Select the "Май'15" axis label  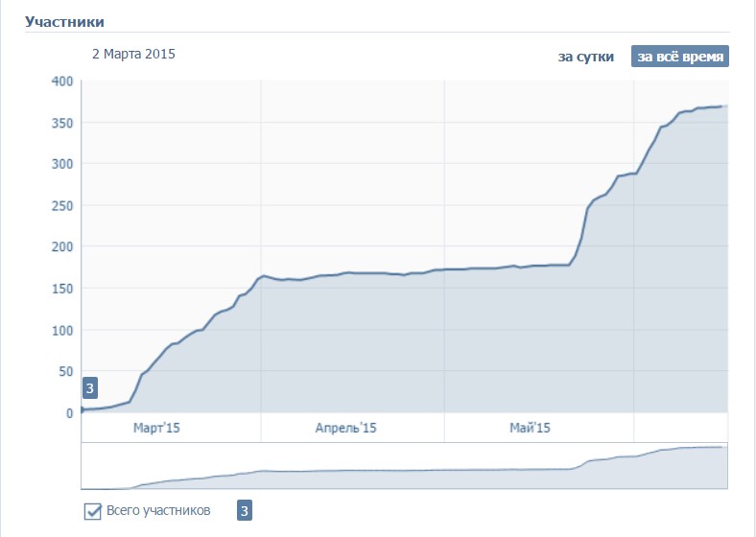[530, 428]
